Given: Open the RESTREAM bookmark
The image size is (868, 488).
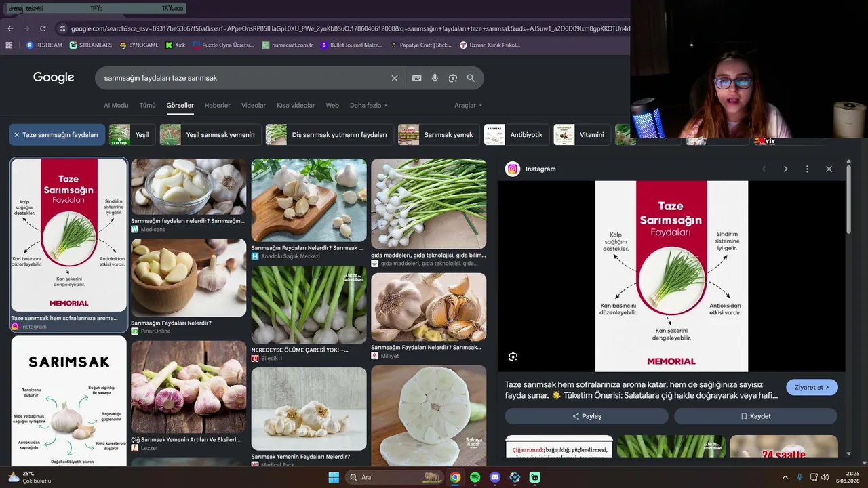Looking at the screenshot, I should 44,45.
